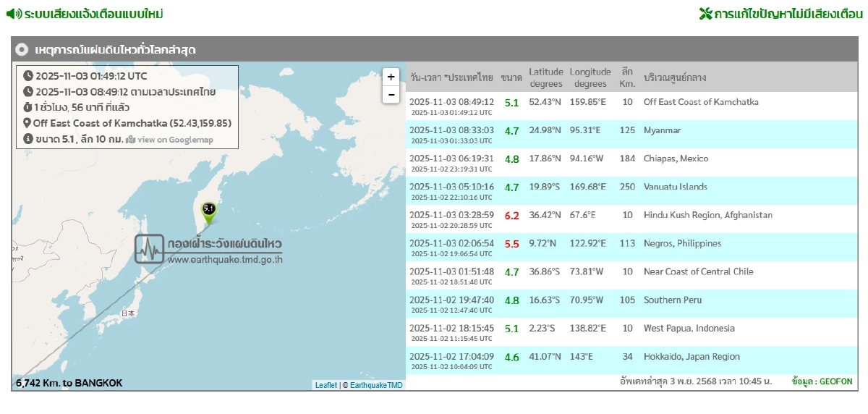
Task: Click the green 5.1 earthquake map marker
Action: point(209,211)
